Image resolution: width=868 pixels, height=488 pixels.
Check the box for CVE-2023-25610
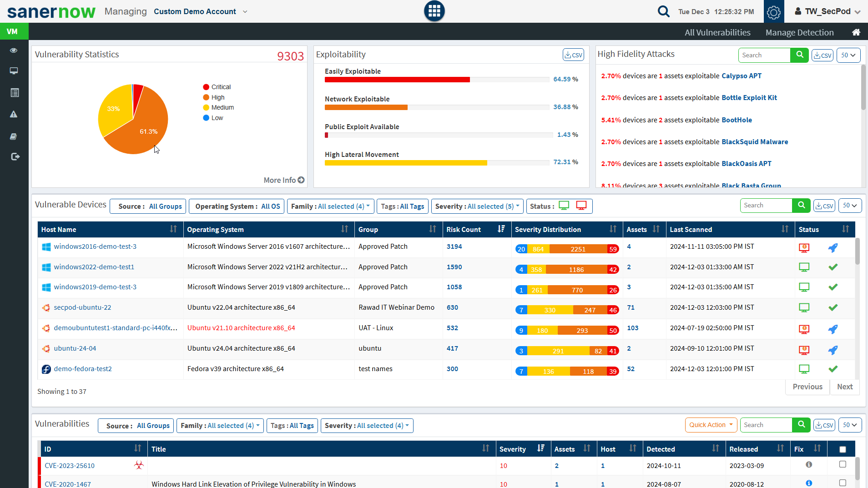843,464
